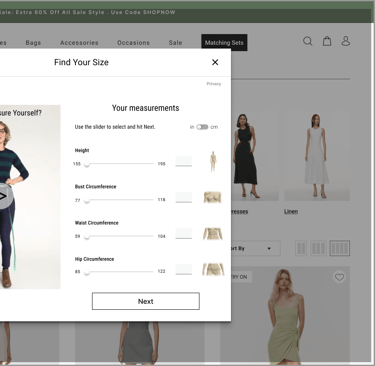Viewport: 375px width, 366px height.
Task: Click the sale promo banner text
Action: coord(88,12)
